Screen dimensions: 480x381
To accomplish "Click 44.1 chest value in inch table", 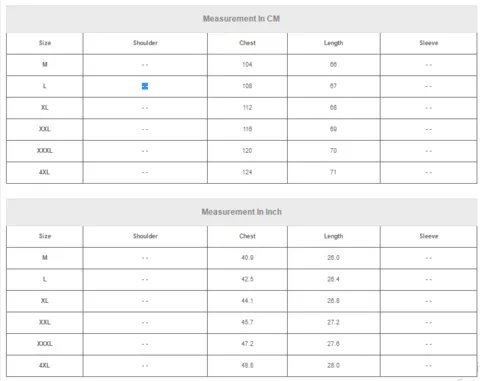I will pyautogui.click(x=247, y=301).
